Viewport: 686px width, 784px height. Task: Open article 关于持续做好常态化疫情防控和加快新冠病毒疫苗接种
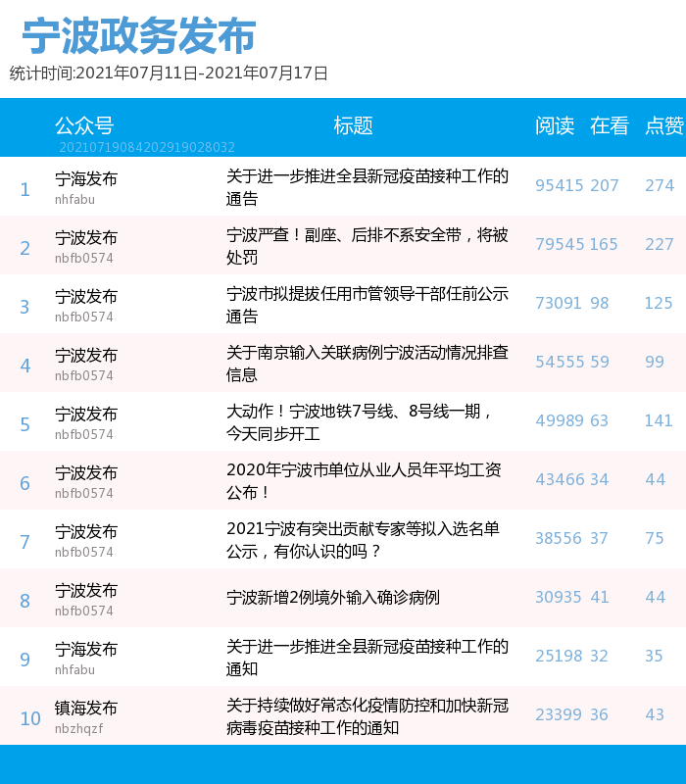(x=367, y=716)
